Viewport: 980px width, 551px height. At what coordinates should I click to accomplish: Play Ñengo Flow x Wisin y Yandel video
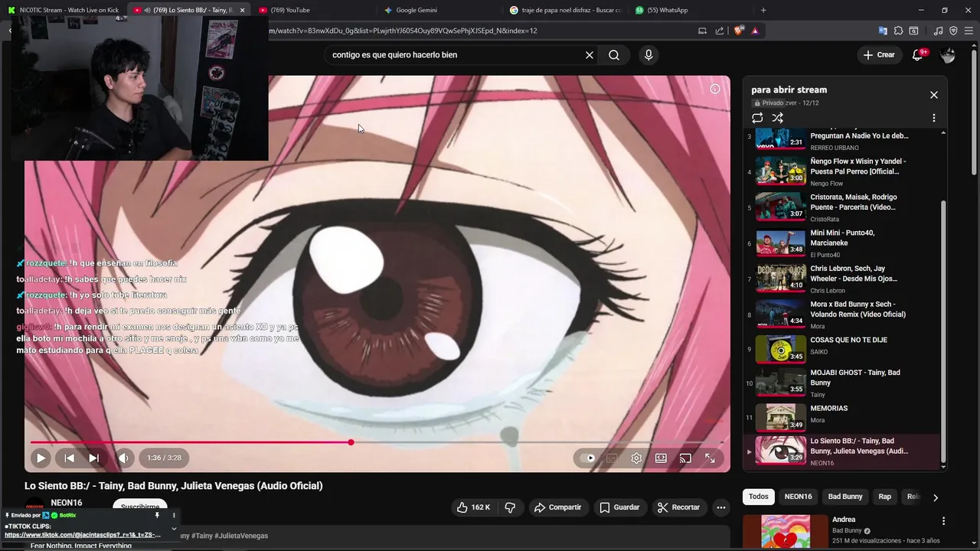pyautogui.click(x=842, y=171)
